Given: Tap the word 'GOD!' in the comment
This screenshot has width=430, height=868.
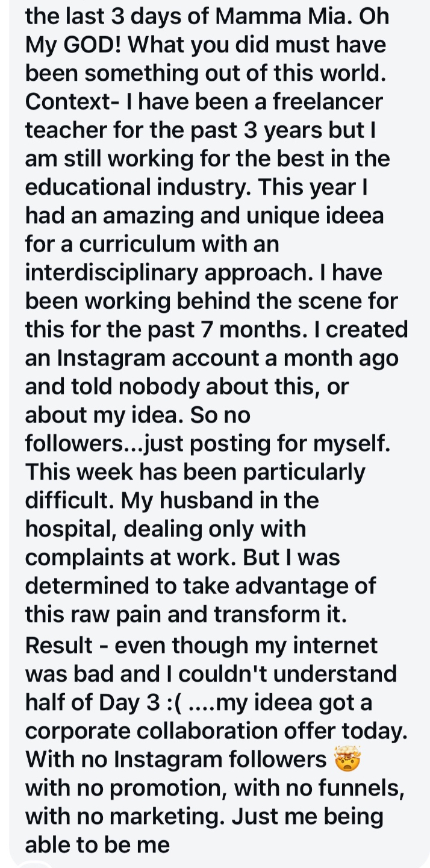Looking at the screenshot, I should pyautogui.click(x=90, y=45).
